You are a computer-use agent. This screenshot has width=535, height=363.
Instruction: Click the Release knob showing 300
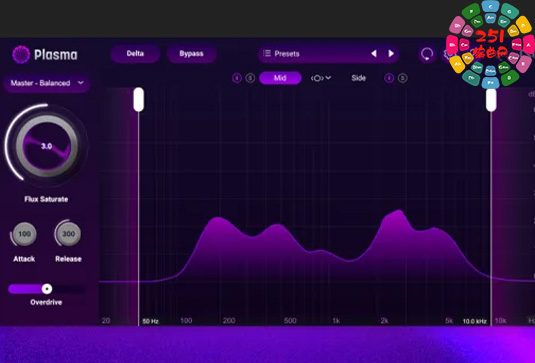point(68,234)
